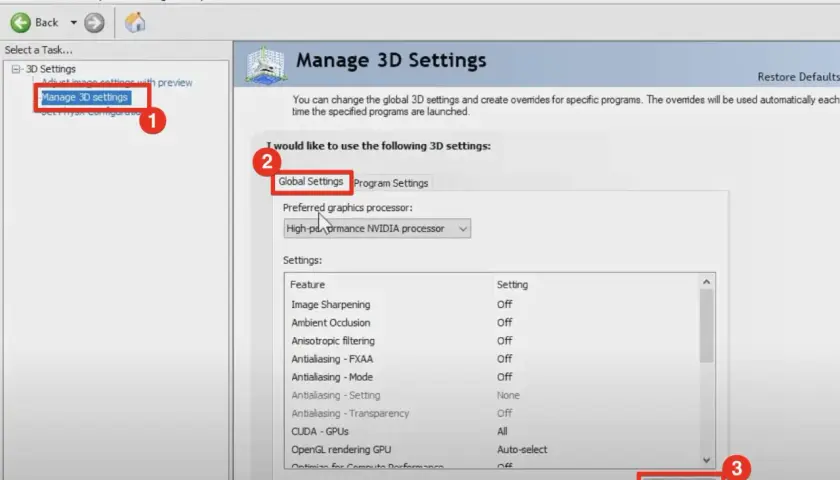Select the Anisotropic filtering row
Screen dimensions: 840x480
tap(492, 341)
